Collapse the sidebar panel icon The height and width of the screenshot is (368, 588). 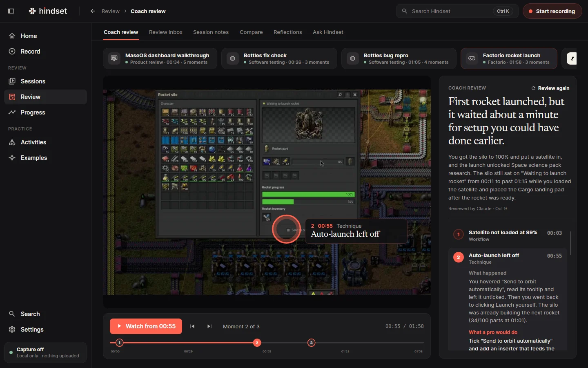pos(11,11)
